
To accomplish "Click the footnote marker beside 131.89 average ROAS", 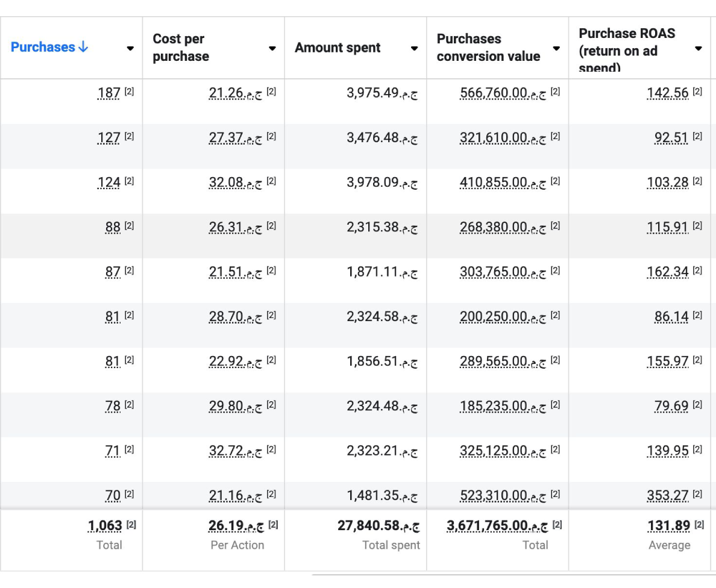I will tap(699, 525).
